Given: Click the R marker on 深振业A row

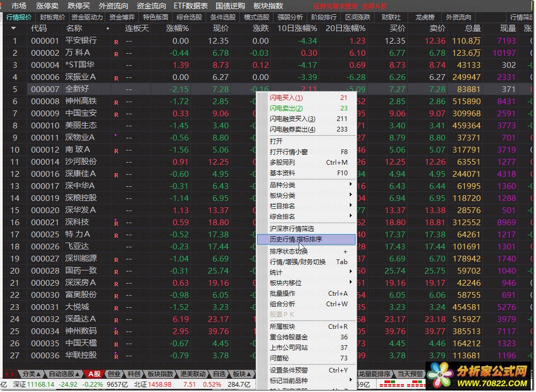Looking at the screenshot, I should coord(116,78).
